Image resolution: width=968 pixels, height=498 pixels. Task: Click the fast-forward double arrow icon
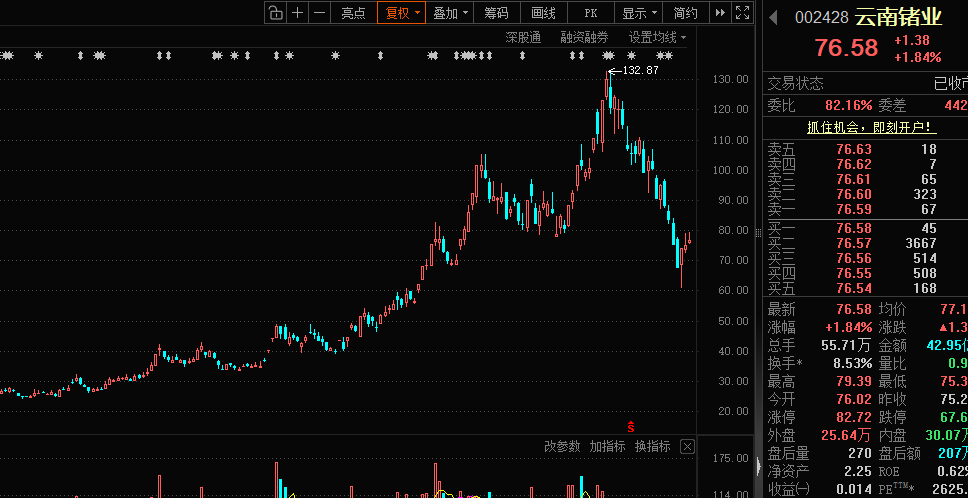720,13
